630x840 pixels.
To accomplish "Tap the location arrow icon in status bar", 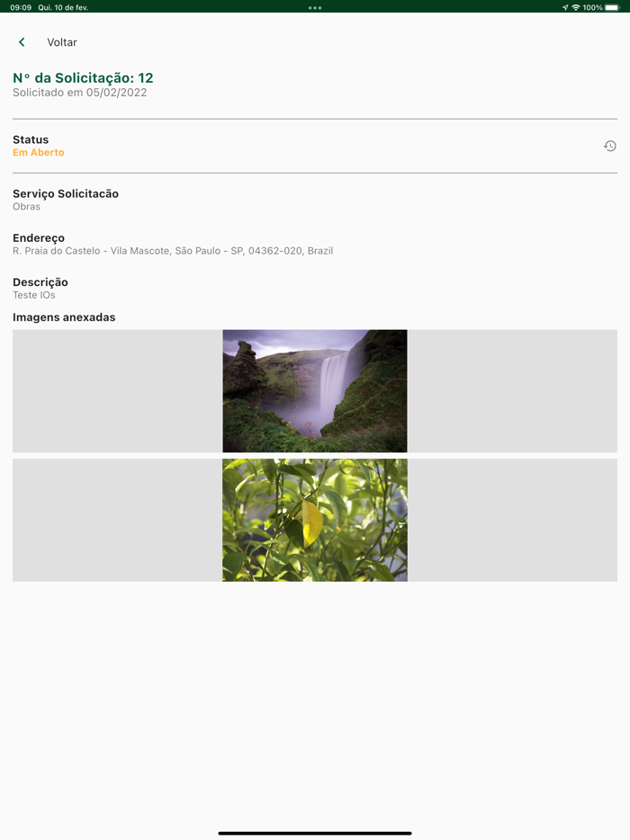I will coord(565,7).
